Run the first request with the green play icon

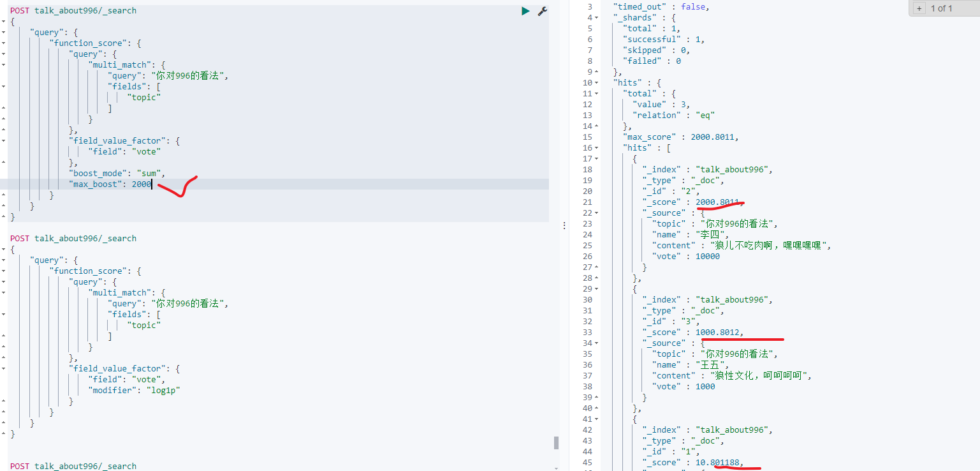coord(525,11)
